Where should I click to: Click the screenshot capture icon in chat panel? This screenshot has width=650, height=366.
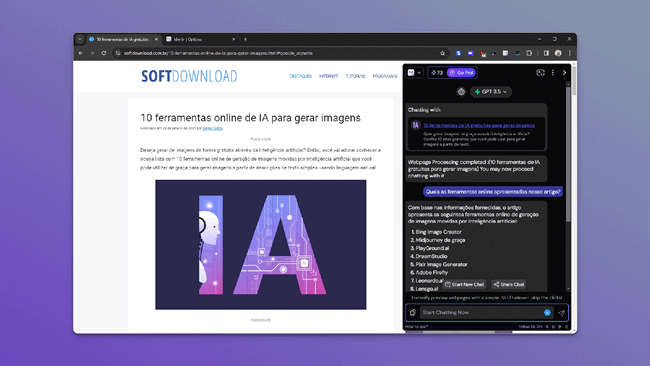point(540,73)
